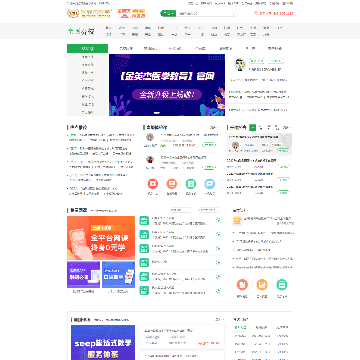Click the cartoon doctor avatar in login panel

coord(240,64)
